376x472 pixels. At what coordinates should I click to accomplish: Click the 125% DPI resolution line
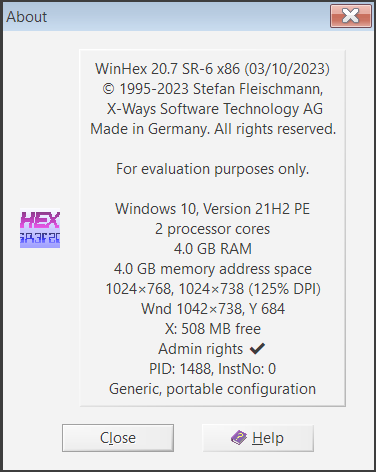point(213,289)
